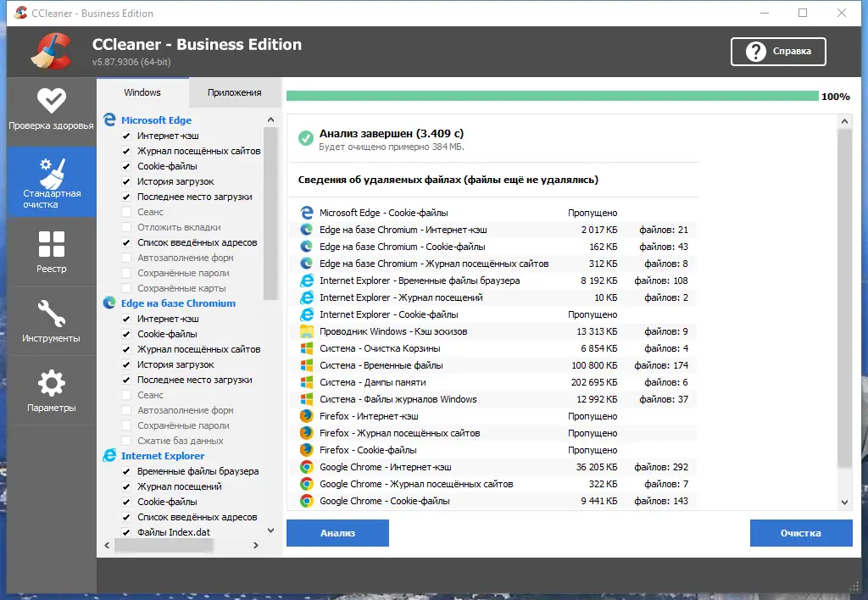Select row Internet Explorer - Cookie-файлы

(494, 314)
